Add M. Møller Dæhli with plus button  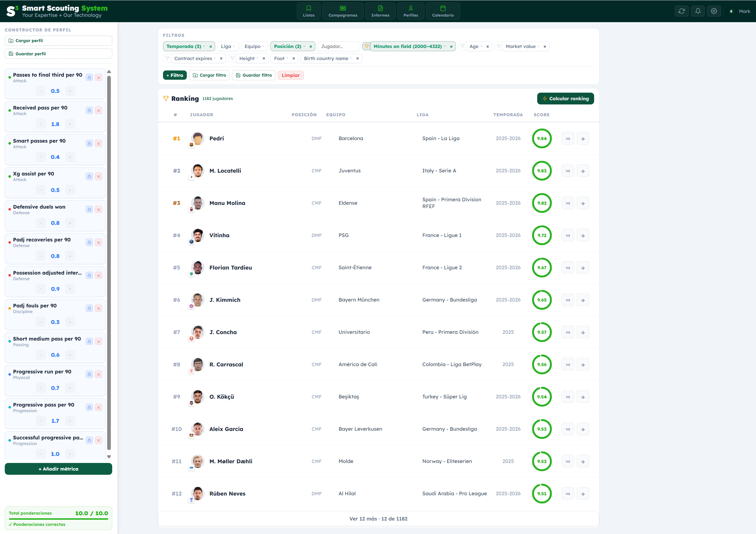click(x=583, y=462)
